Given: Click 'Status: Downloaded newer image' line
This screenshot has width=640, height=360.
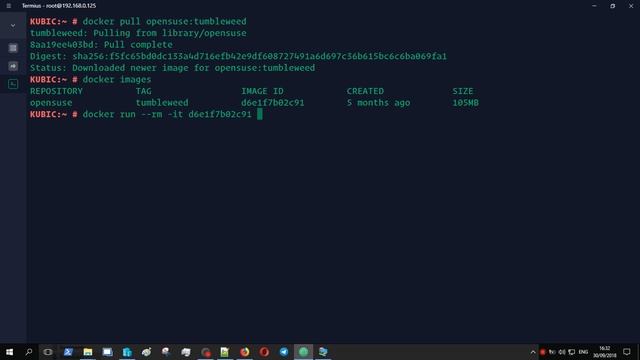Looking at the screenshot, I should [x=172, y=68].
